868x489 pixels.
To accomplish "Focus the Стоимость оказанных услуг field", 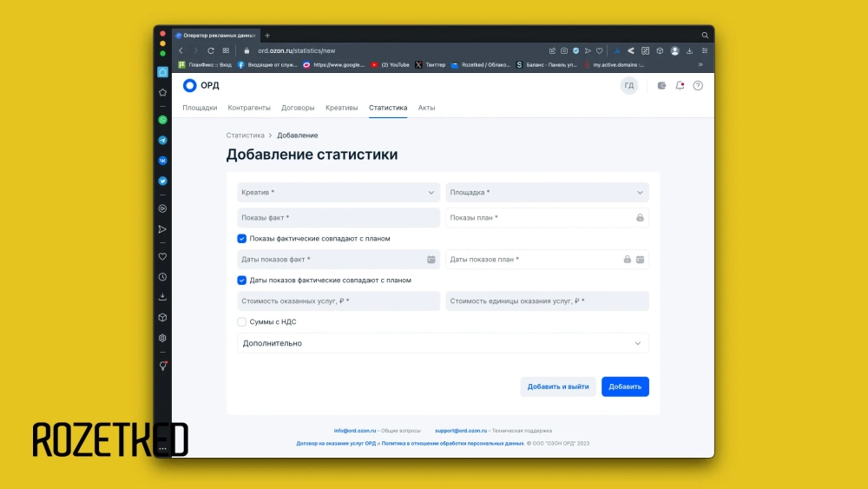I will pyautogui.click(x=339, y=301).
